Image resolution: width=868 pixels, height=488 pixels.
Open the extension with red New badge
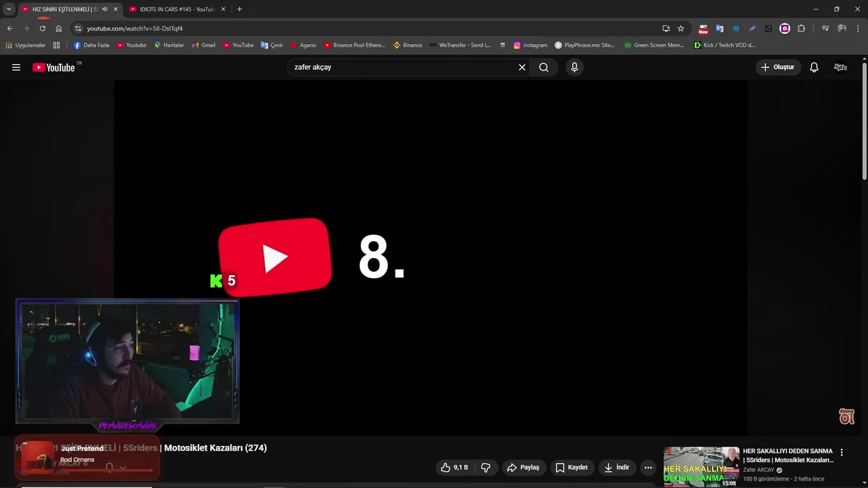703,28
